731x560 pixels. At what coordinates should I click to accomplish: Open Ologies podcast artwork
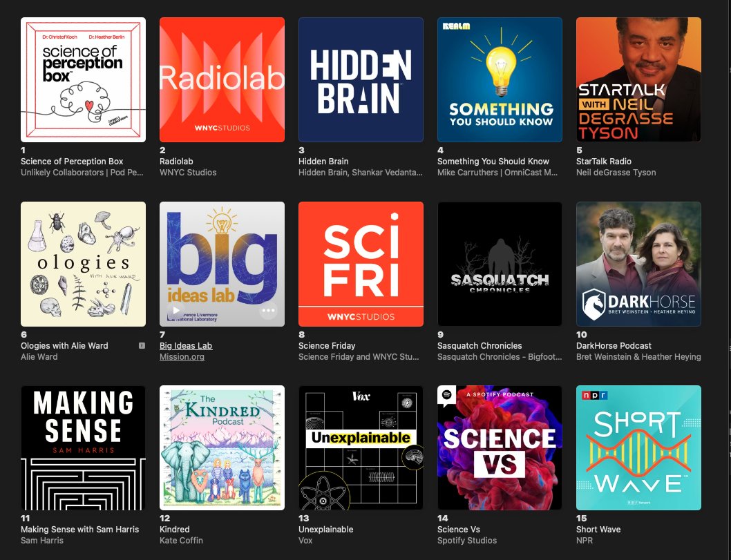click(x=83, y=264)
